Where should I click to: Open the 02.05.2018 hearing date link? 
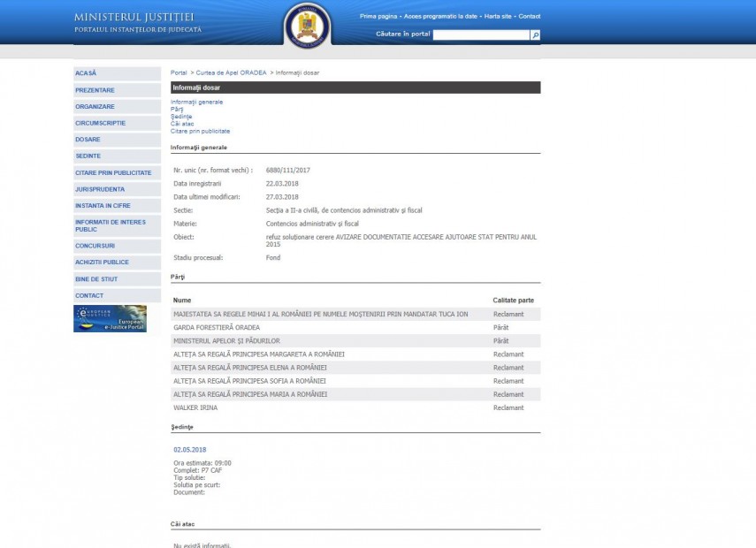point(189,450)
